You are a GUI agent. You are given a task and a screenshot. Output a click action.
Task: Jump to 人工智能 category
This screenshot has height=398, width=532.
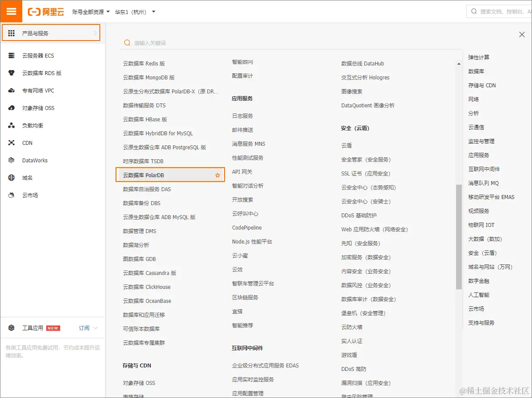[x=479, y=295]
